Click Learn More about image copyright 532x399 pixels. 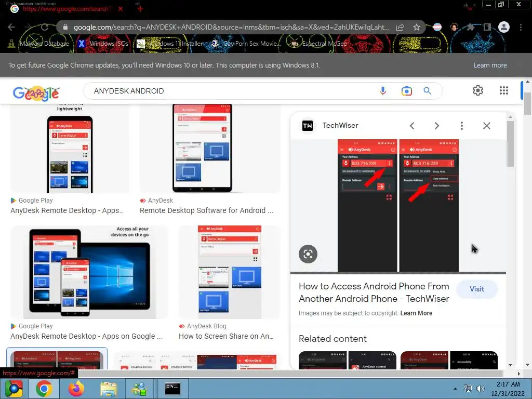coord(416,313)
